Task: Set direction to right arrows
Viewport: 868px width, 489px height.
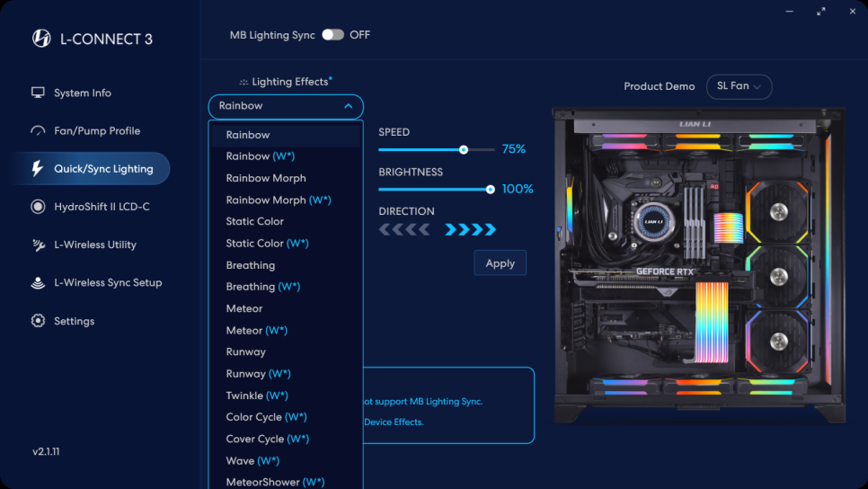Action: click(471, 230)
